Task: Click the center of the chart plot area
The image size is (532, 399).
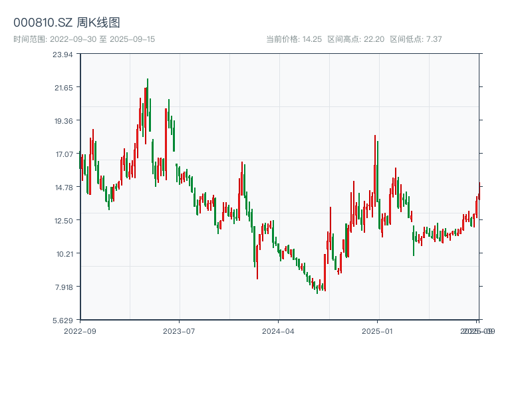Action: (x=279, y=188)
